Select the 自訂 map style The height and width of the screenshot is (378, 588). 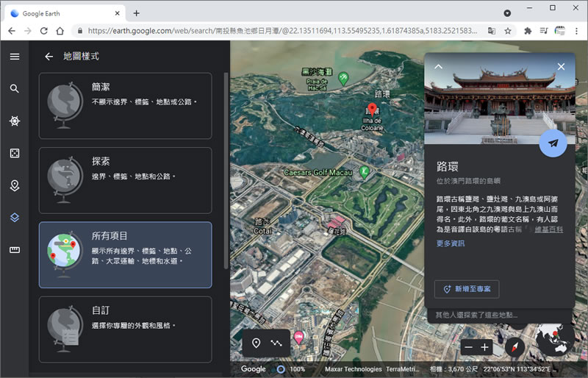(x=125, y=329)
